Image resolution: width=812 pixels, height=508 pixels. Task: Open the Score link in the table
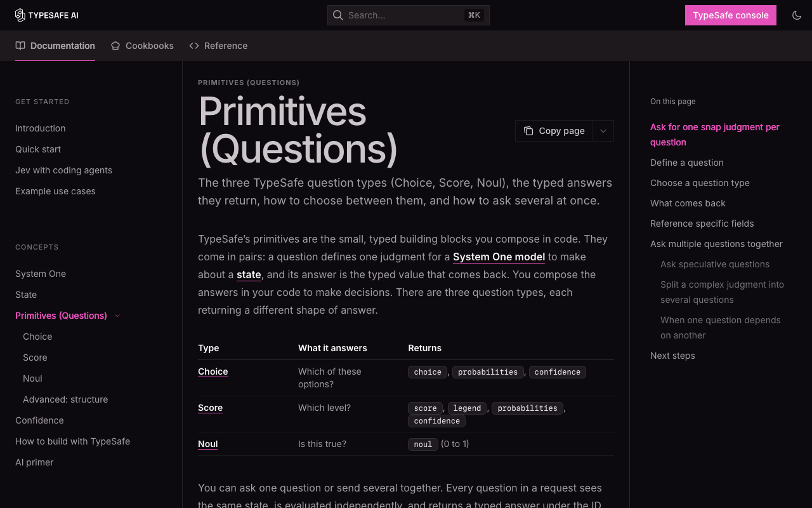point(210,408)
